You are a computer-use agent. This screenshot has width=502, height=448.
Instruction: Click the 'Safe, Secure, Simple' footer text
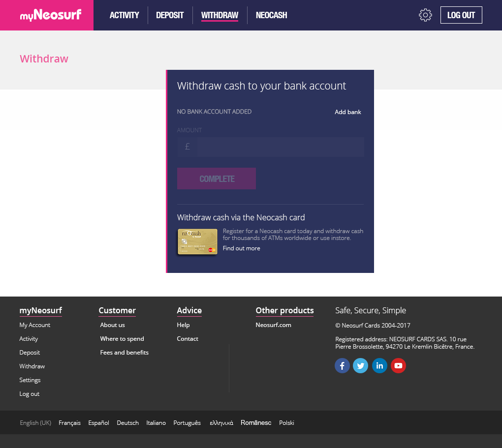[371, 310]
